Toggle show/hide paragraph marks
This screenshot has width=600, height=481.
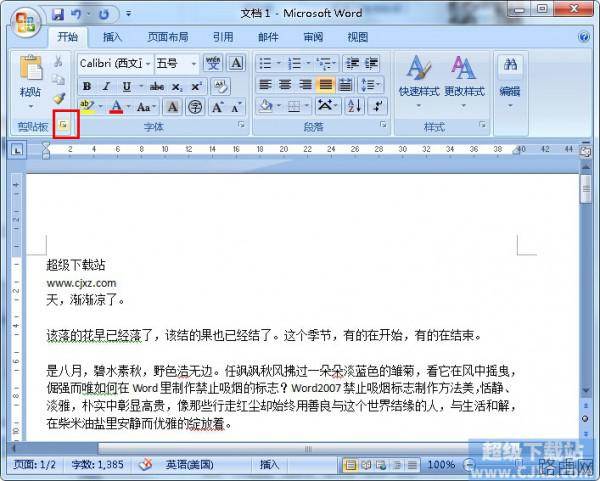tap(377, 106)
